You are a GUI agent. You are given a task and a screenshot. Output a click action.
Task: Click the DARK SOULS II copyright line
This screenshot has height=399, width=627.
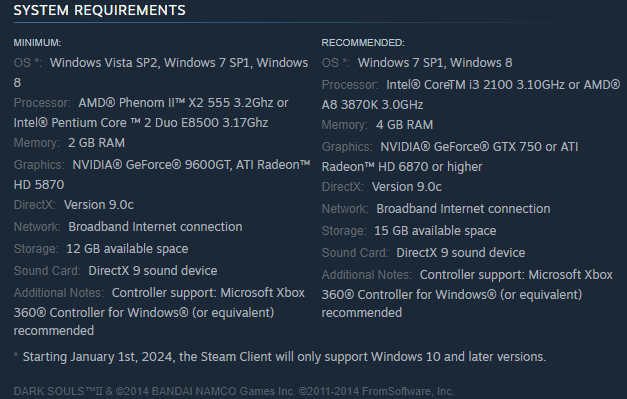tap(234, 391)
